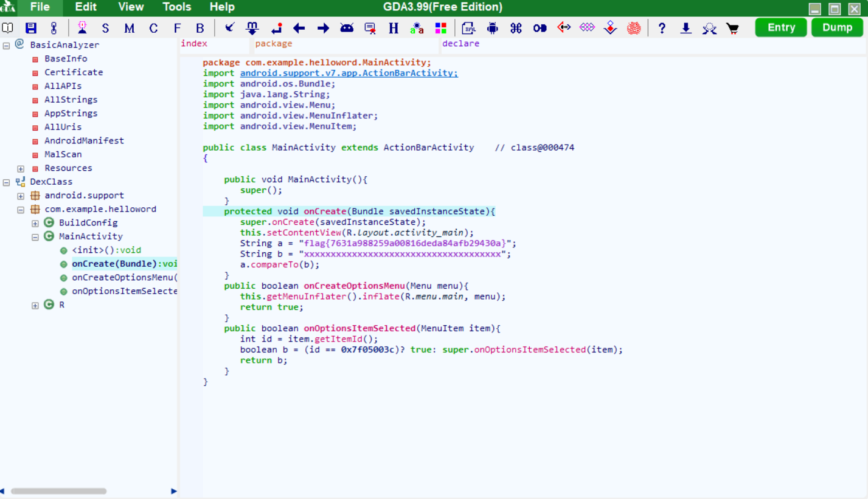
Task: Click the m with down-arrow icon
Action: click(252, 28)
